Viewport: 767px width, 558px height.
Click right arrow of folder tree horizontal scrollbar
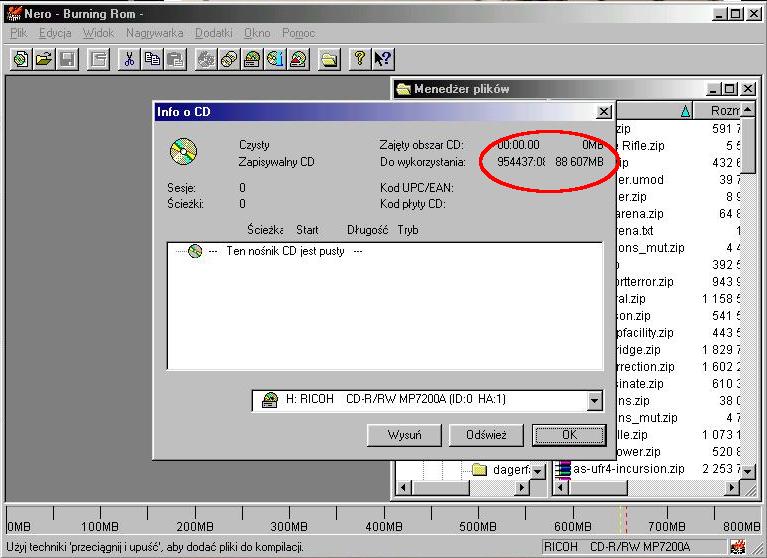522,487
